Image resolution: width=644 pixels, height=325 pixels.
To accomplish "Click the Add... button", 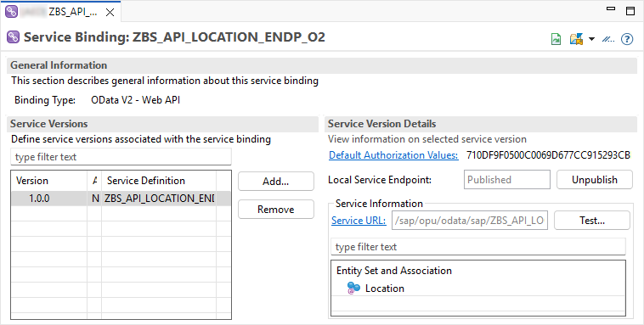I will tap(276, 182).
